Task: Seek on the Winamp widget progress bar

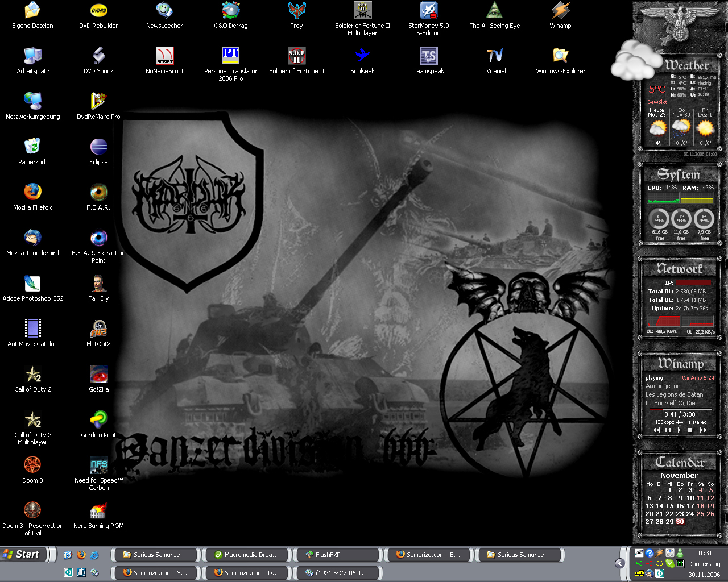Action: [680, 409]
